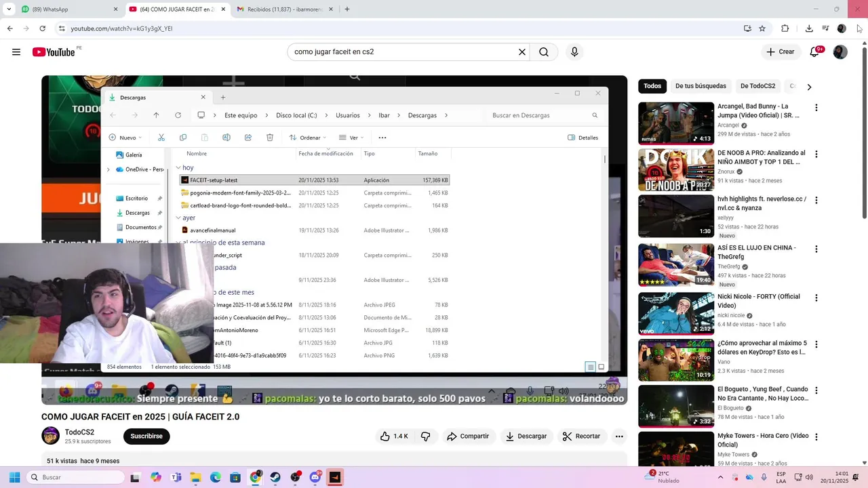The image size is (868, 488).
Task: Select FACEIT-setup-latest file row
Action: [315, 180]
